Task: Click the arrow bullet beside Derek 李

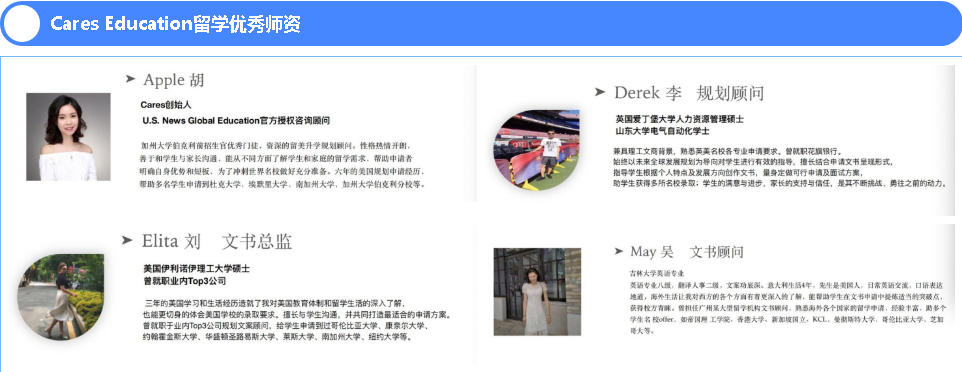Action: pyautogui.click(x=599, y=92)
